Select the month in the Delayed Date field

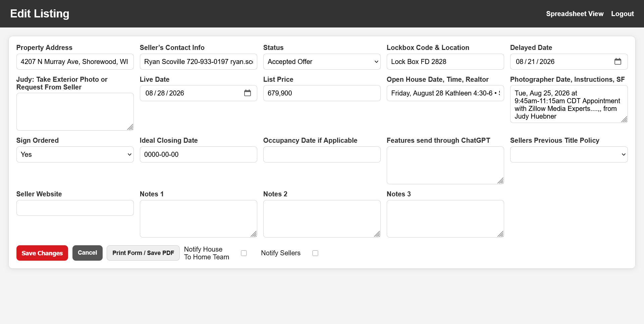pos(520,62)
